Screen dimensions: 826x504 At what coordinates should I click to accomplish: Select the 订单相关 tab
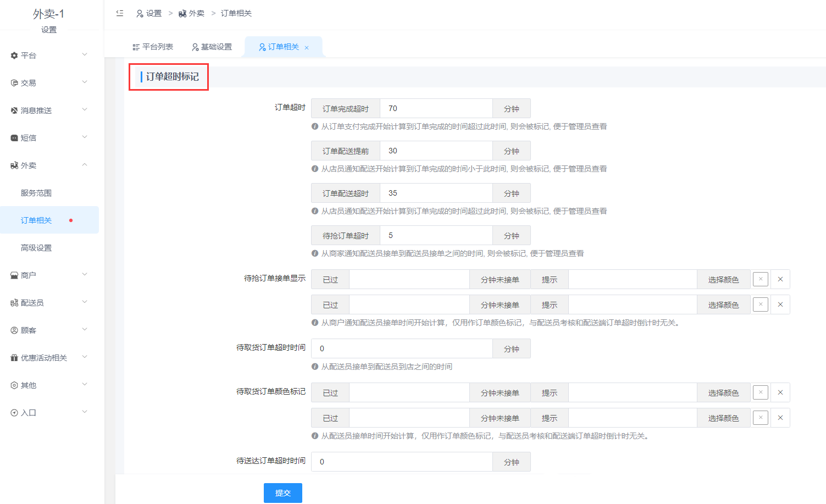point(283,47)
